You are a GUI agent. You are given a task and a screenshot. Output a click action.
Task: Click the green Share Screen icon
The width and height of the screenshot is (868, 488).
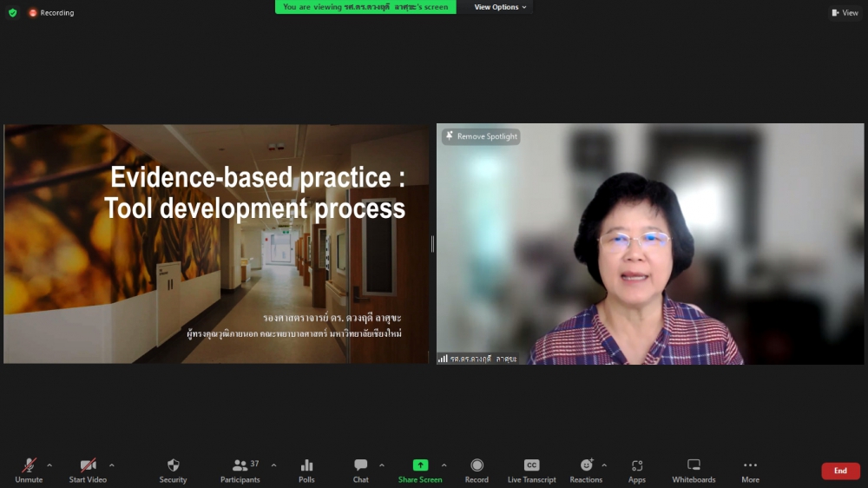click(420, 465)
